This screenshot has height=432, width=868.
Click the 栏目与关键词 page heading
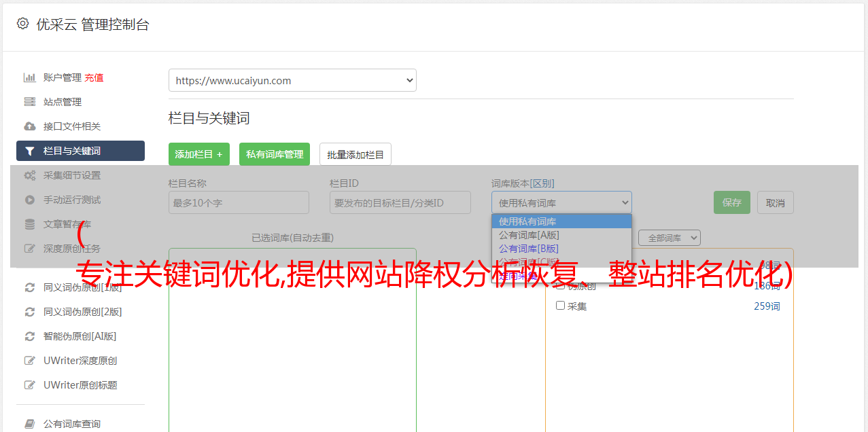point(209,118)
